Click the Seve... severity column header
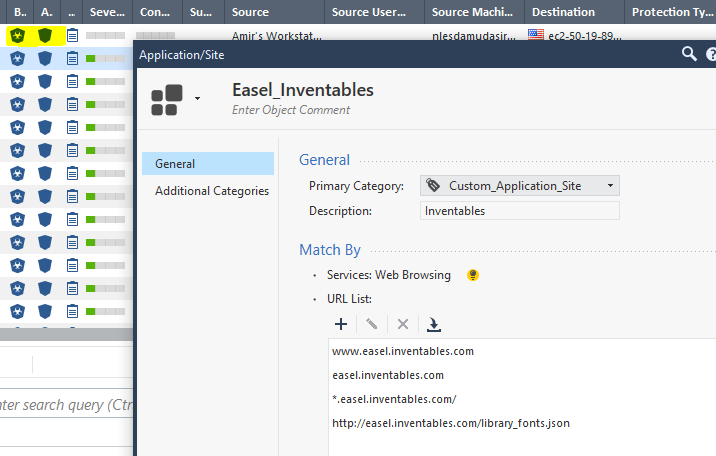 pos(107,12)
